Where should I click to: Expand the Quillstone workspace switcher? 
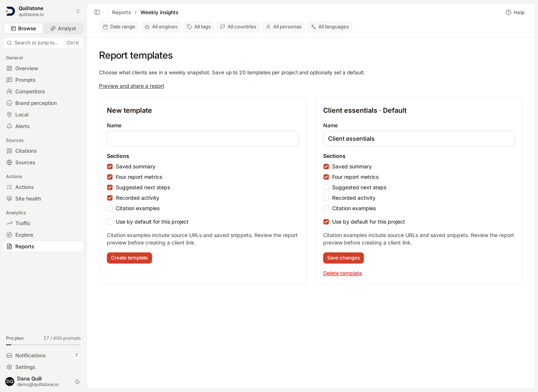pyautogui.click(x=78, y=11)
